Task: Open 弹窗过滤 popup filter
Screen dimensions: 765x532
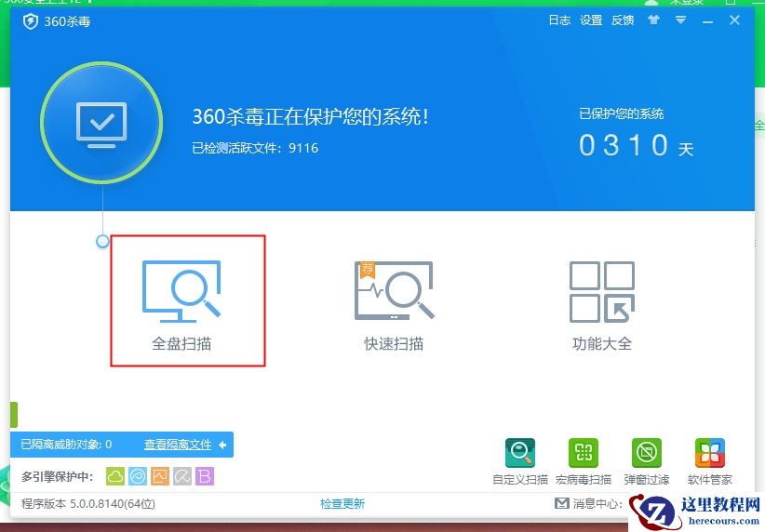Action: (x=647, y=461)
